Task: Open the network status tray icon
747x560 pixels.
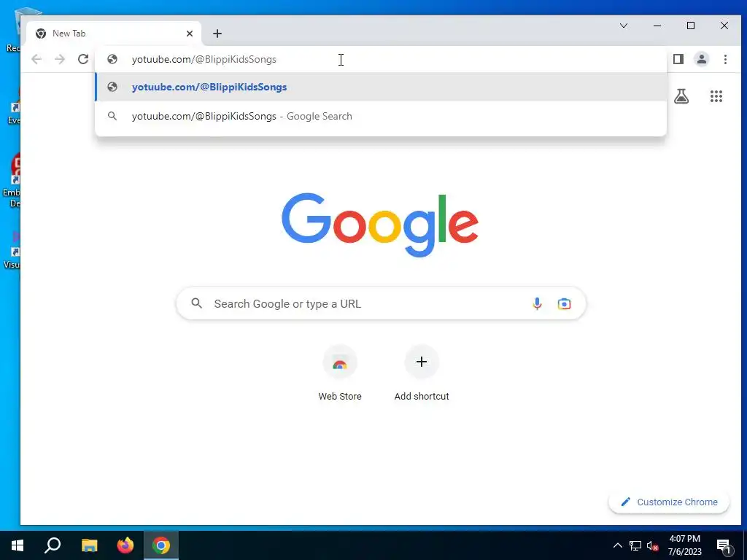Action: pos(635,545)
